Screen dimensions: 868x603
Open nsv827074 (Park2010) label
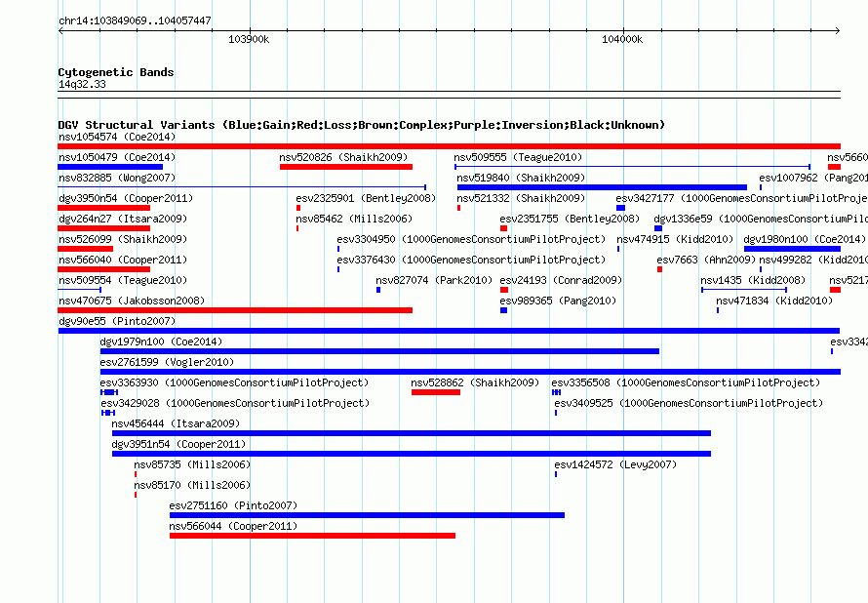pyautogui.click(x=434, y=280)
